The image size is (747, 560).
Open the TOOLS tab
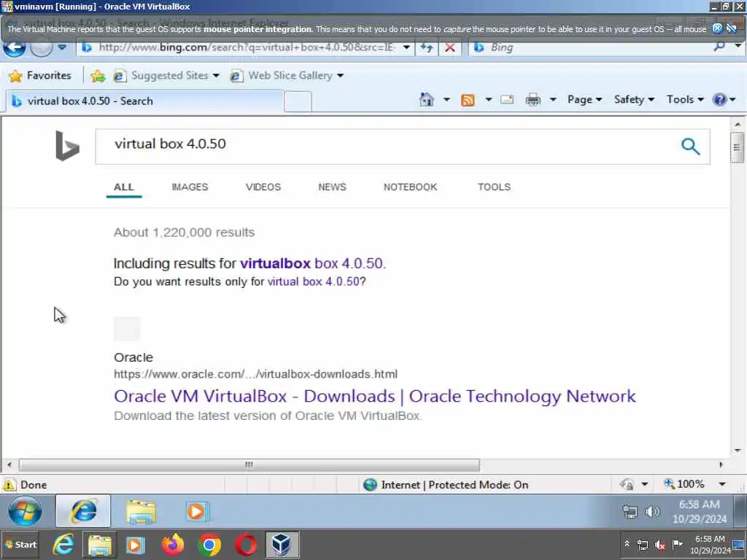click(494, 187)
